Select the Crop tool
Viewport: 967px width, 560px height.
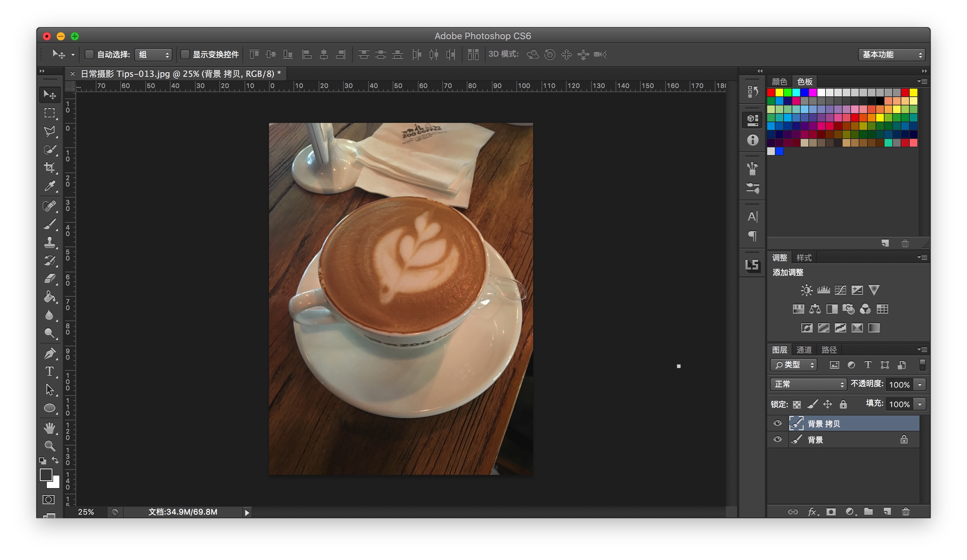click(x=50, y=168)
